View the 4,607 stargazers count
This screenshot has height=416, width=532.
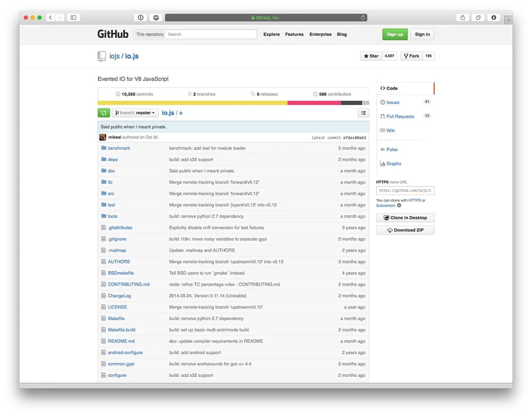[x=389, y=56]
